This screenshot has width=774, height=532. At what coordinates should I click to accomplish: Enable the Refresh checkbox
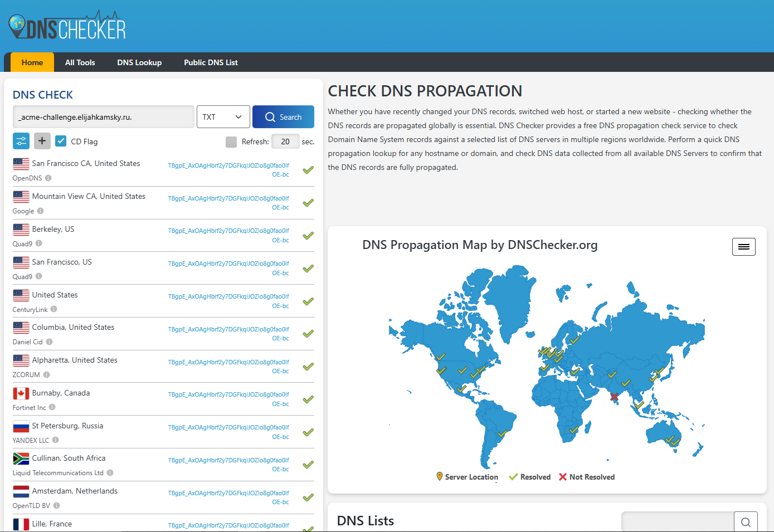point(231,141)
